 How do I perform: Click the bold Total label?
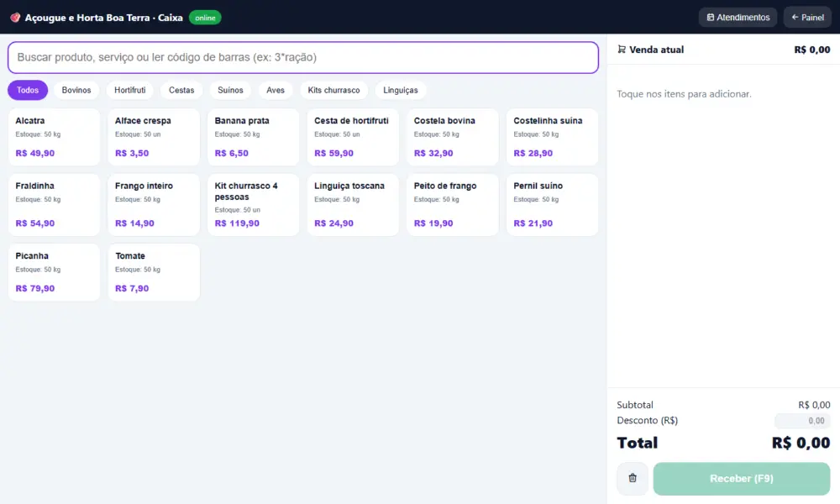point(637,443)
